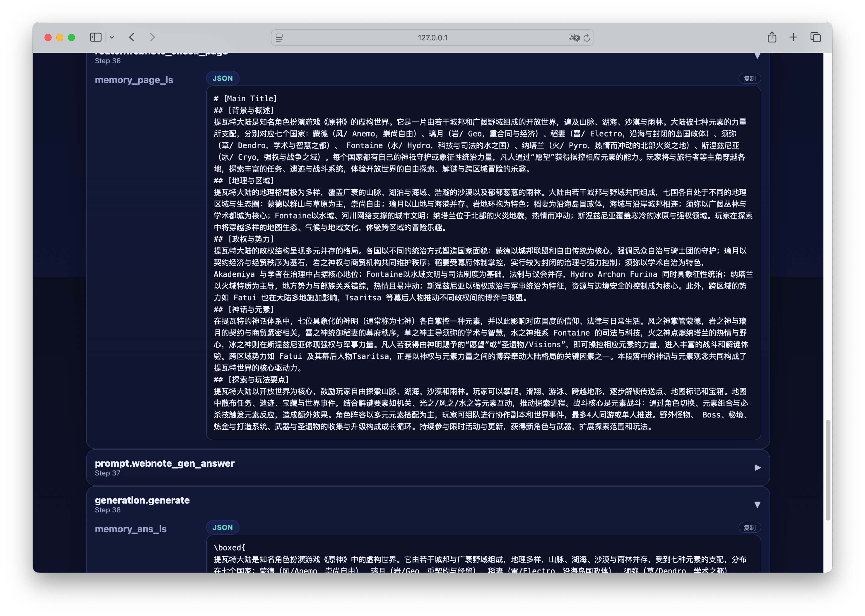The height and width of the screenshot is (616, 865).
Task: Copy memory_ans_ls content with 复制 button
Action: (749, 528)
